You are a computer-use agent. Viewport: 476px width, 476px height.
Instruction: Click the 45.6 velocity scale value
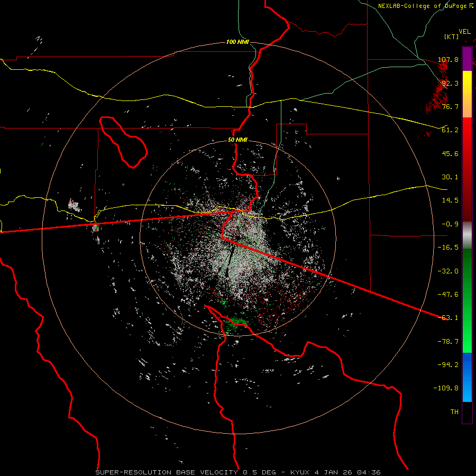pos(450,153)
